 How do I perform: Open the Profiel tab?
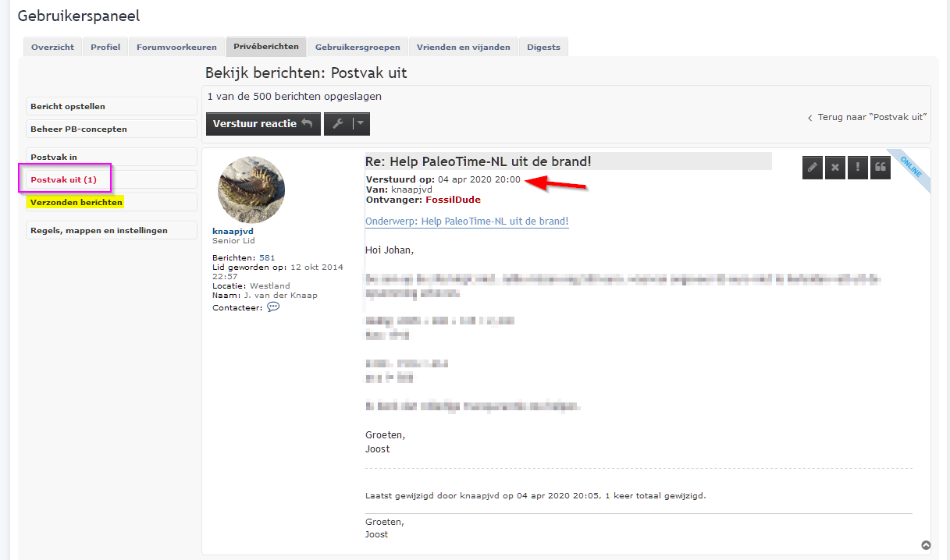105,47
